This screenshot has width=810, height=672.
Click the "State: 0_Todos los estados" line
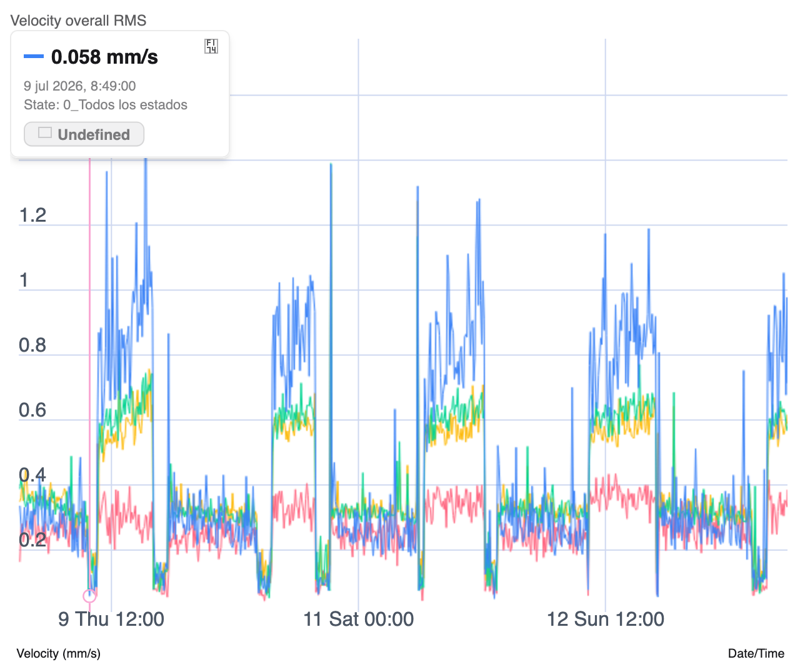pyautogui.click(x=106, y=105)
